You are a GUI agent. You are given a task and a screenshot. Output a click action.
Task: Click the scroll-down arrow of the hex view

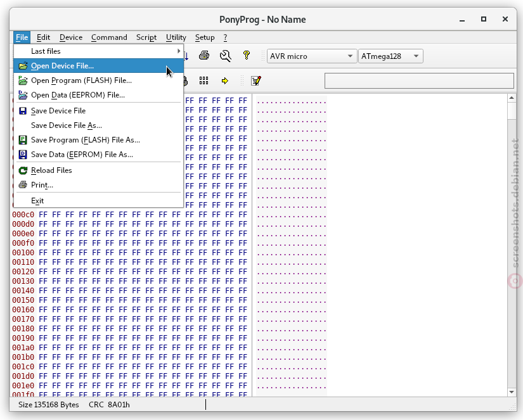(512, 392)
